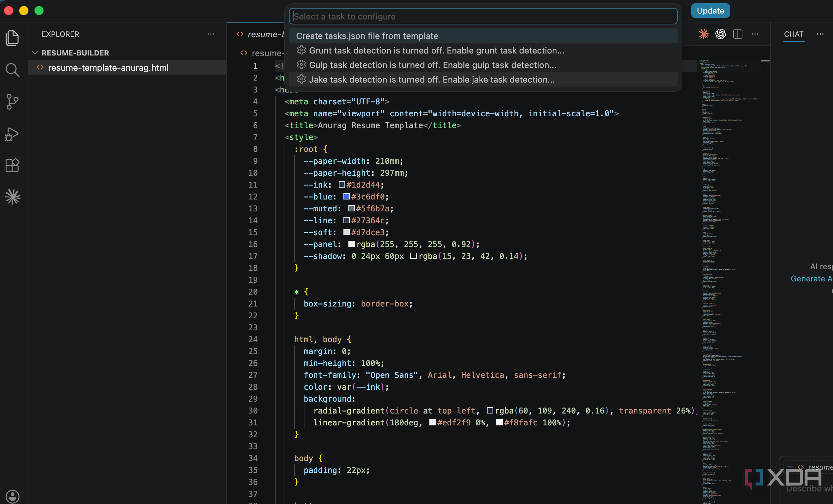Click the --line #27364c color swatch

pyautogui.click(x=346, y=220)
